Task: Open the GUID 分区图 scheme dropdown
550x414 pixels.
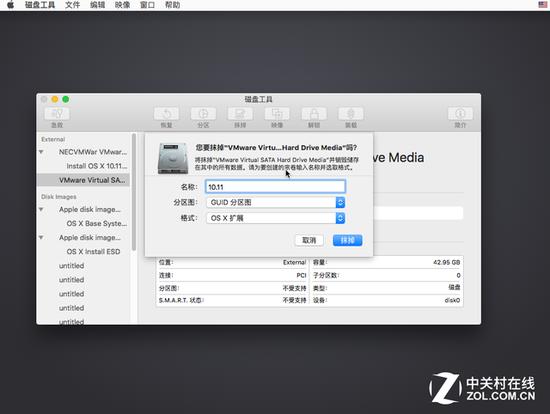Action: point(276,202)
